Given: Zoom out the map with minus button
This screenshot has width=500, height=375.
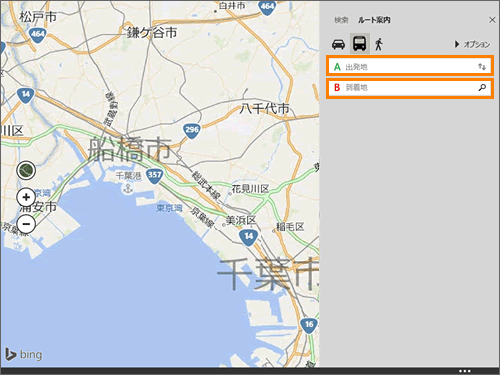Looking at the screenshot, I should (26, 224).
